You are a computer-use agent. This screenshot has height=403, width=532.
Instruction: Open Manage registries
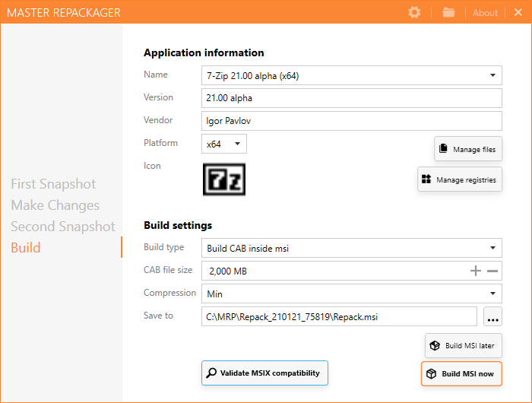[460, 179]
